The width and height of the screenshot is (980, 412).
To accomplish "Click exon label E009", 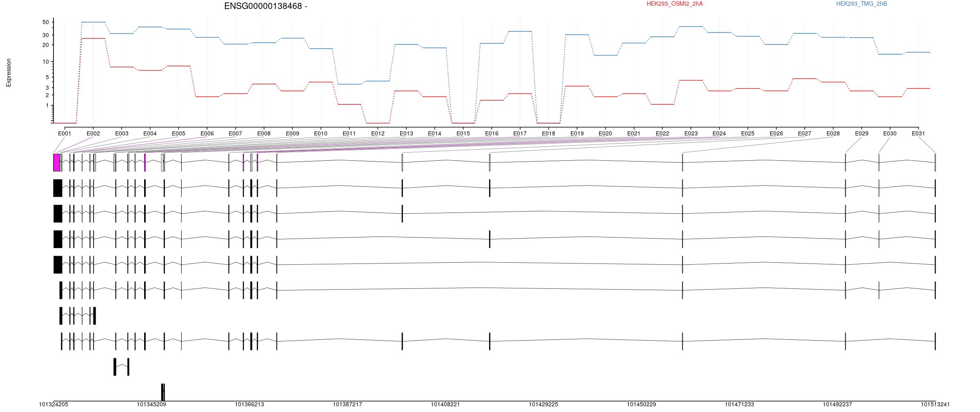I will (292, 133).
